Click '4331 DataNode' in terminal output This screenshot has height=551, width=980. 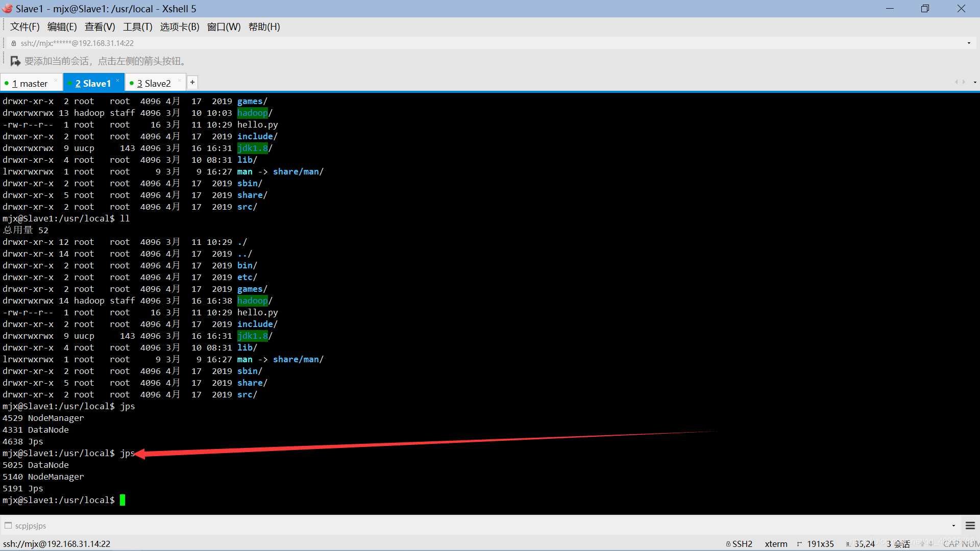pos(35,430)
